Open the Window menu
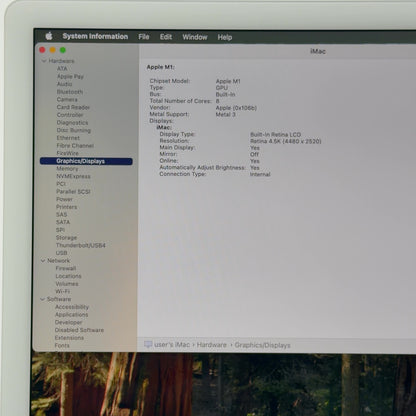Screen dimensions: 416x416 [195, 37]
